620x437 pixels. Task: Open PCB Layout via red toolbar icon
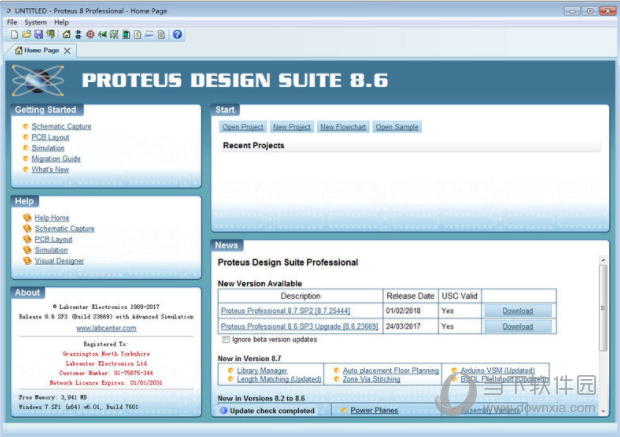90,34
